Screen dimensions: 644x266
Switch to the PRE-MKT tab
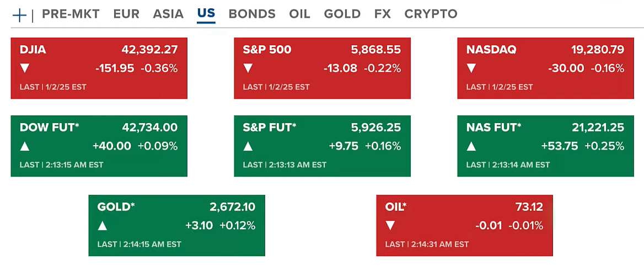click(x=71, y=14)
